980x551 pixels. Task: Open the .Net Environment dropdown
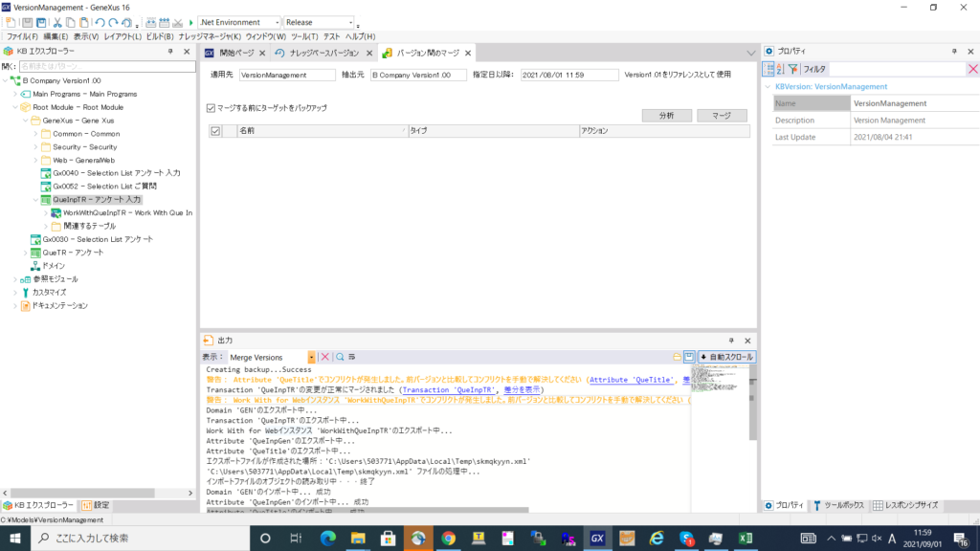pyautogui.click(x=277, y=23)
